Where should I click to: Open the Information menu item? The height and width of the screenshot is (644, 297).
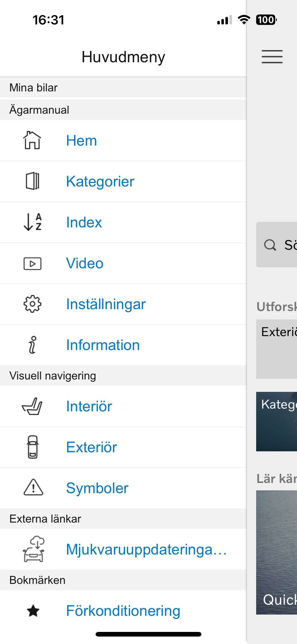tap(123, 345)
